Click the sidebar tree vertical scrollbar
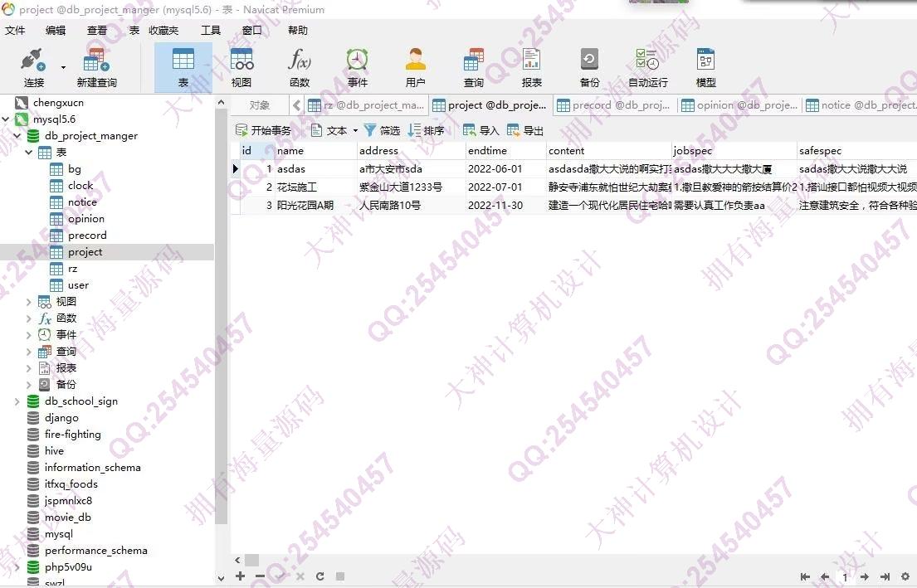Viewport: 917px width, 588px height. (x=221, y=316)
